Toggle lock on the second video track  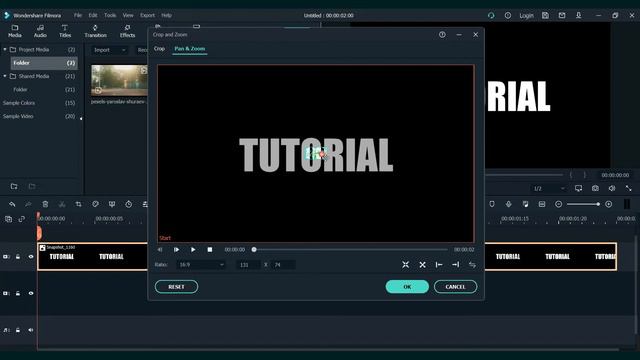18,293
